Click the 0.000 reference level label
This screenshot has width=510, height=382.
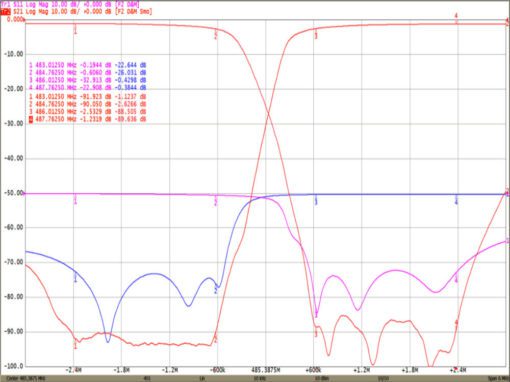(15, 19)
